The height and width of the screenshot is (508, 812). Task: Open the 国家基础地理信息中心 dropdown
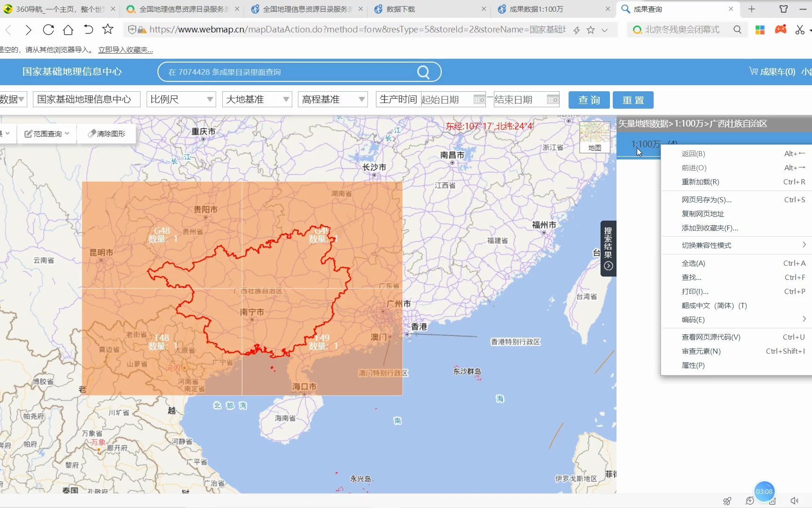(x=86, y=99)
